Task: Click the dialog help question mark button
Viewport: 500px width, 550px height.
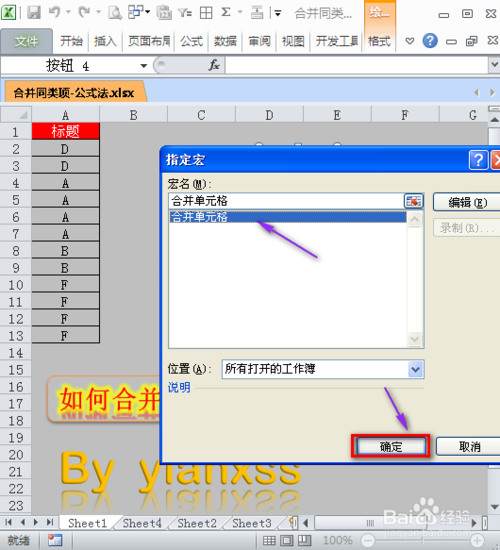Action: pyautogui.click(x=478, y=160)
